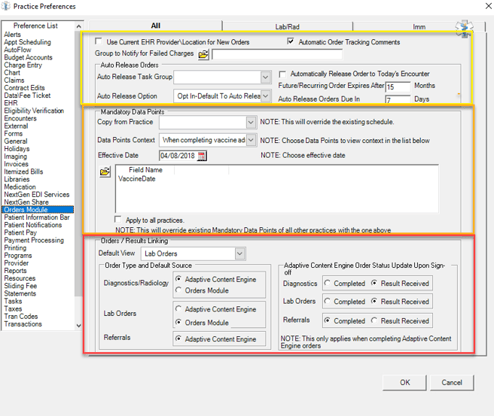
Task: Set Diagnostics status to Result Received
Action: pos(374,283)
